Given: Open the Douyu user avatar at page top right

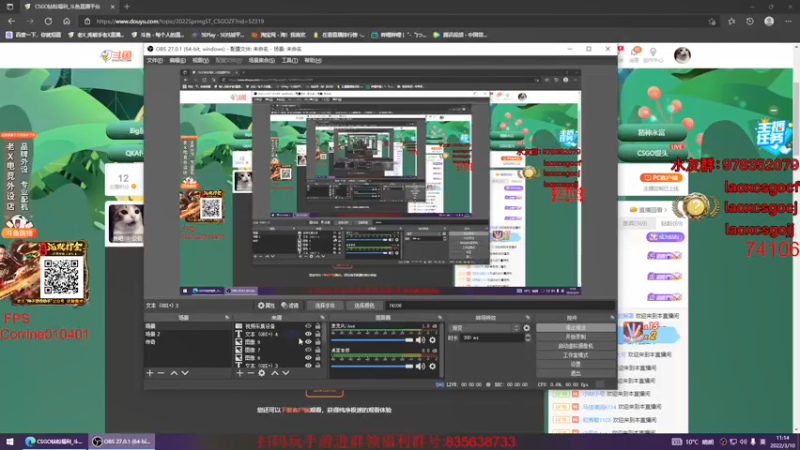Looking at the screenshot, I should [682, 55].
